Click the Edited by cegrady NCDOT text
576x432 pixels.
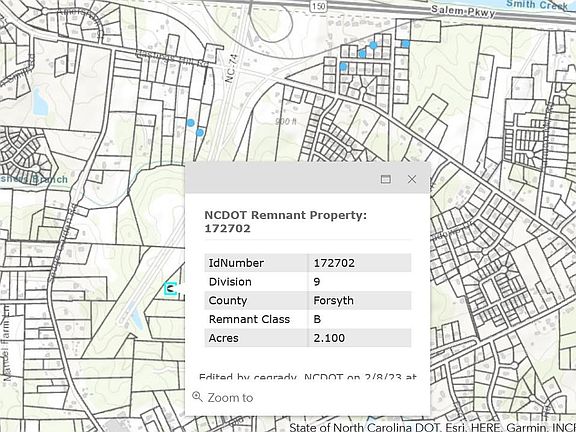coord(307,377)
